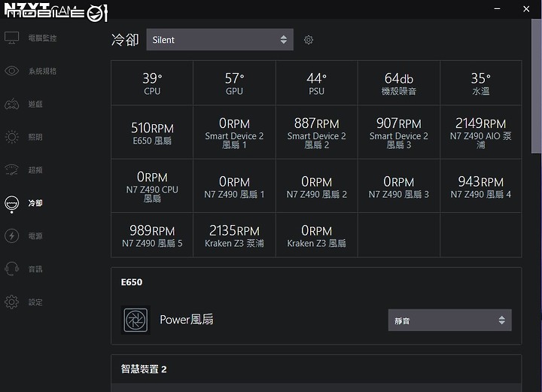This screenshot has width=542, height=392.
Task: Close the CAM window
Action: tap(526, 8)
